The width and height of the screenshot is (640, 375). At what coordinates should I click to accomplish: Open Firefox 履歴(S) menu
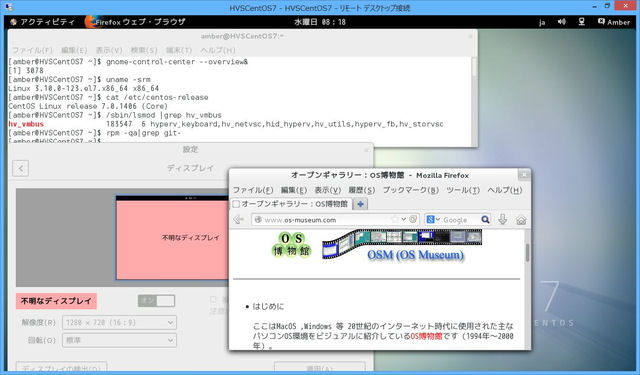(x=362, y=190)
